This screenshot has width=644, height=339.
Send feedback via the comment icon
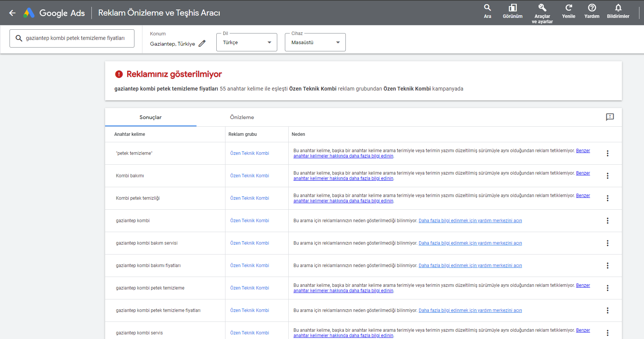[610, 117]
